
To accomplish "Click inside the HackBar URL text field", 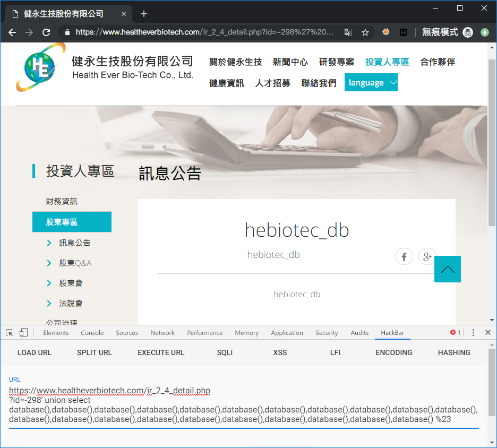I will coord(244,405).
